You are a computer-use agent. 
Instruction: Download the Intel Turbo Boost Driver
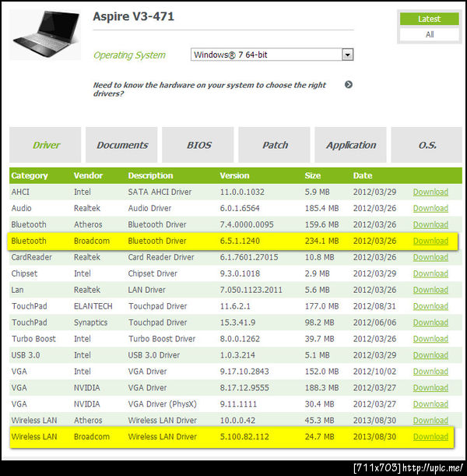tap(430, 339)
